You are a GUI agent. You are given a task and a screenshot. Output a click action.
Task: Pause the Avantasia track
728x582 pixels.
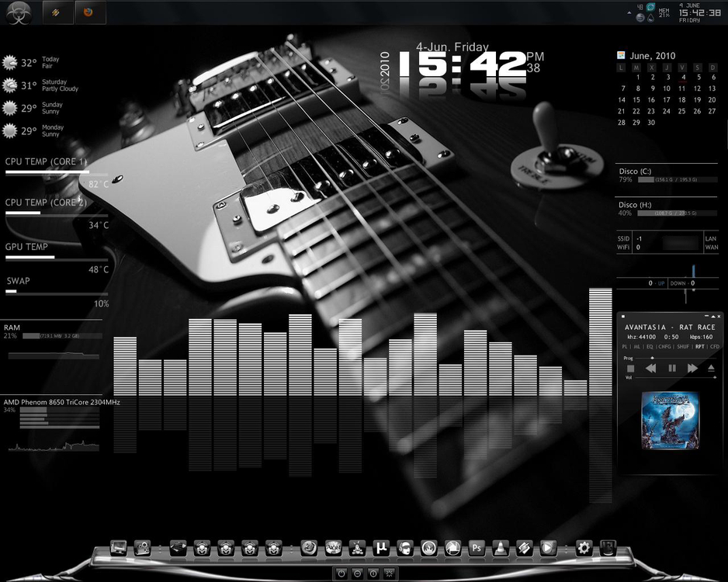[672, 368]
